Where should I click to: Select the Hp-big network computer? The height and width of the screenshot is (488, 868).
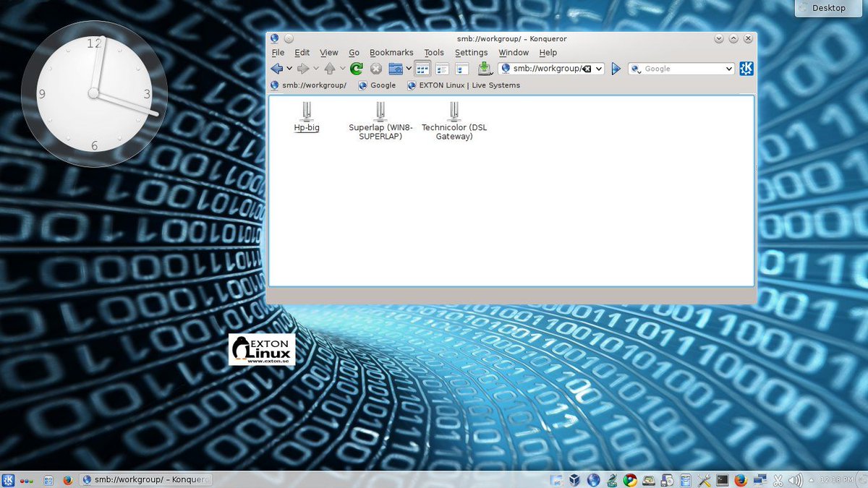(x=307, y=117)
